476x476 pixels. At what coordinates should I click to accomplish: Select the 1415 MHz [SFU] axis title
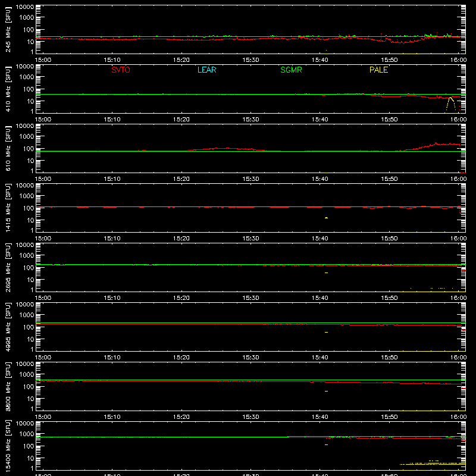point(8,208)
